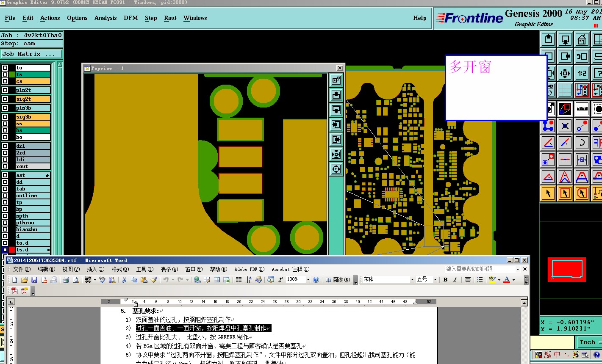This screenshot has height=364, width=602.
Task: Select the arrow-in-polygon select tool
Action: pos(582,193)
